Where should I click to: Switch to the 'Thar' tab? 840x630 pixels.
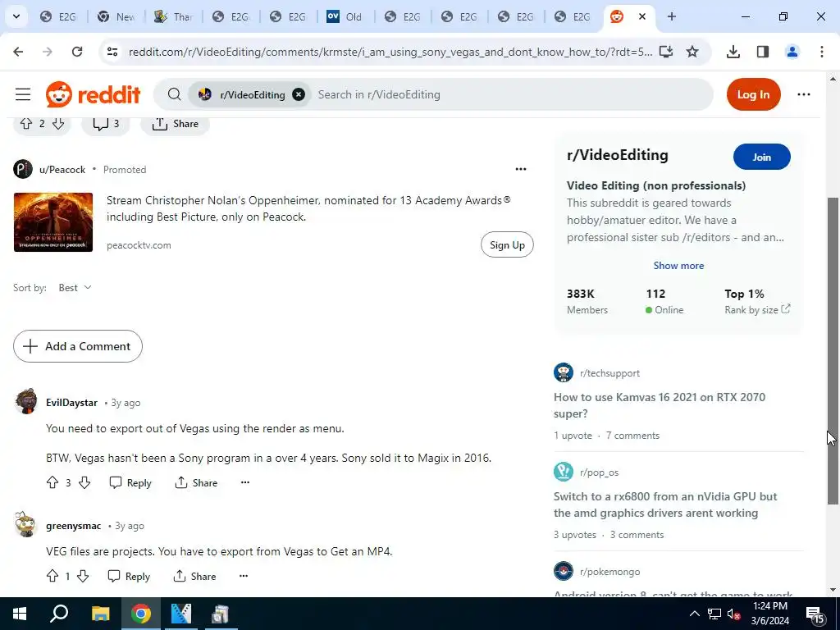click(173, 16)
